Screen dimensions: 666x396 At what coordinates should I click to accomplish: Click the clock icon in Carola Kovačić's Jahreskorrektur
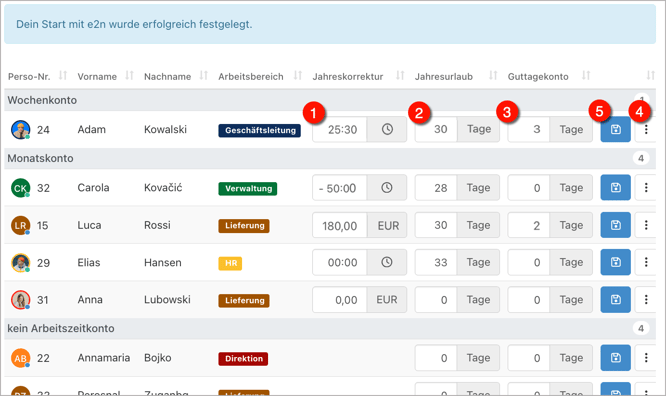tap(387, 187)
